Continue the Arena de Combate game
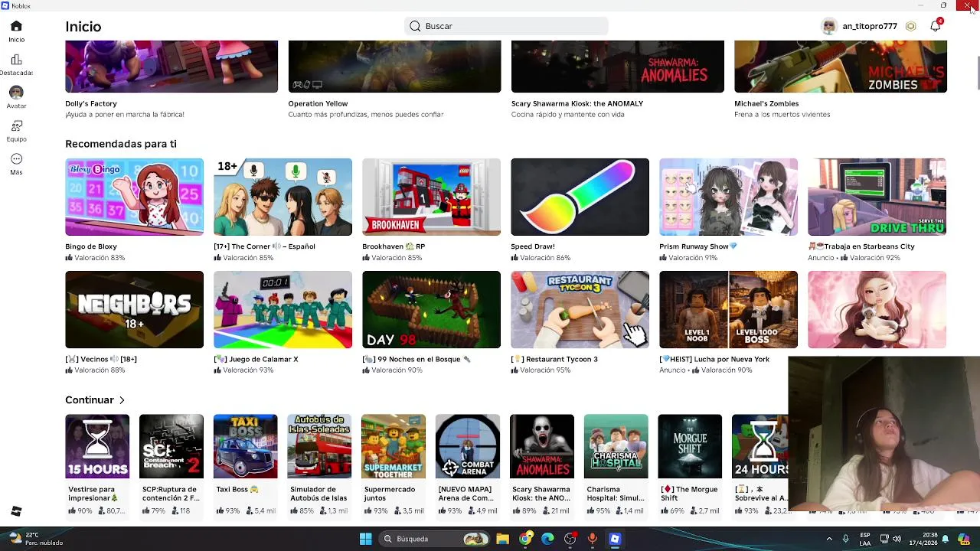This screenshot has width=980, height=551. [468, 446]
